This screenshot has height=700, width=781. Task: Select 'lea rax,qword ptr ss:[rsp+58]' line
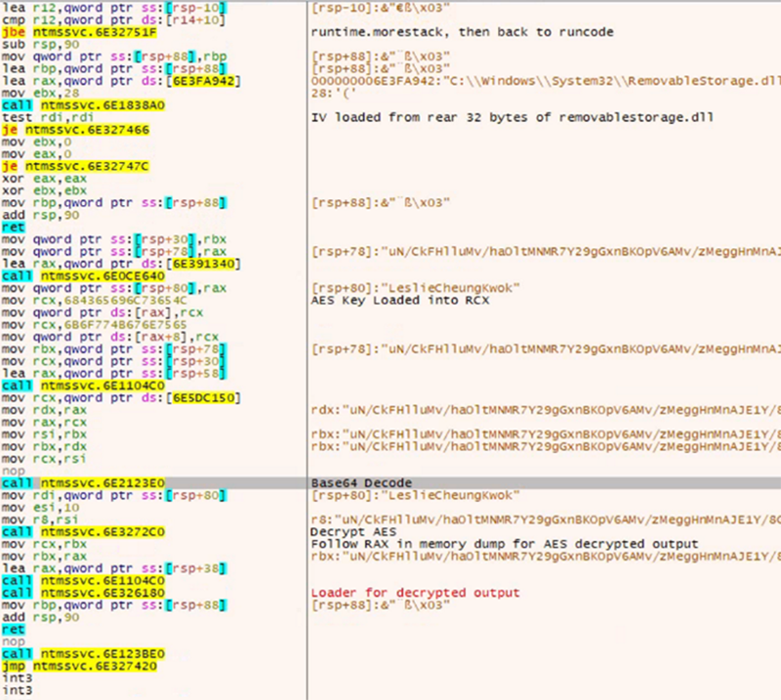(x=114, y=374)
